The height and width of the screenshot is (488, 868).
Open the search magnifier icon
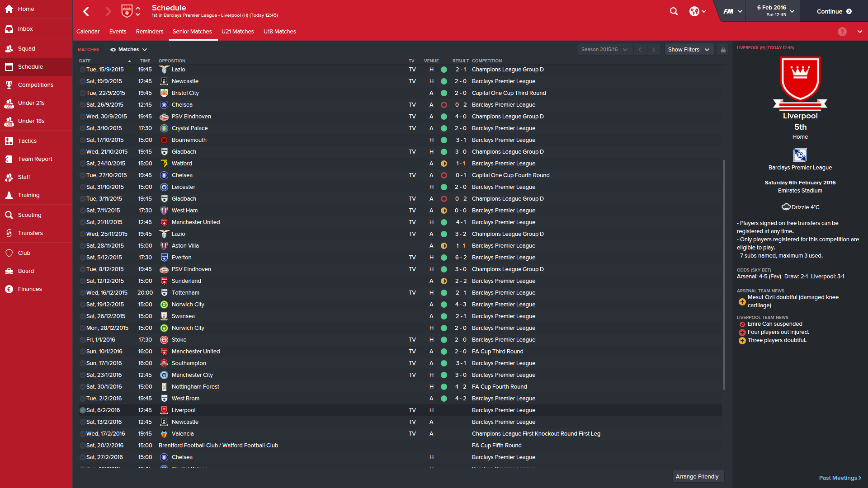[674, 11]
